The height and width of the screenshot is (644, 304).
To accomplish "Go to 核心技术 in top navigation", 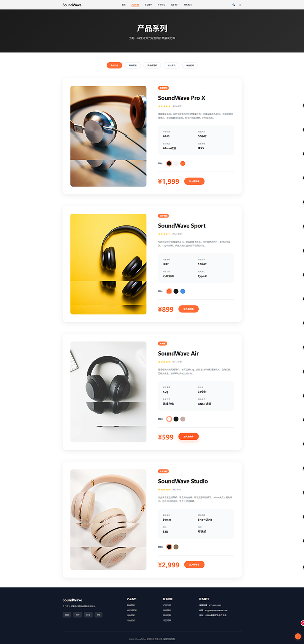I will click(148, 5).
